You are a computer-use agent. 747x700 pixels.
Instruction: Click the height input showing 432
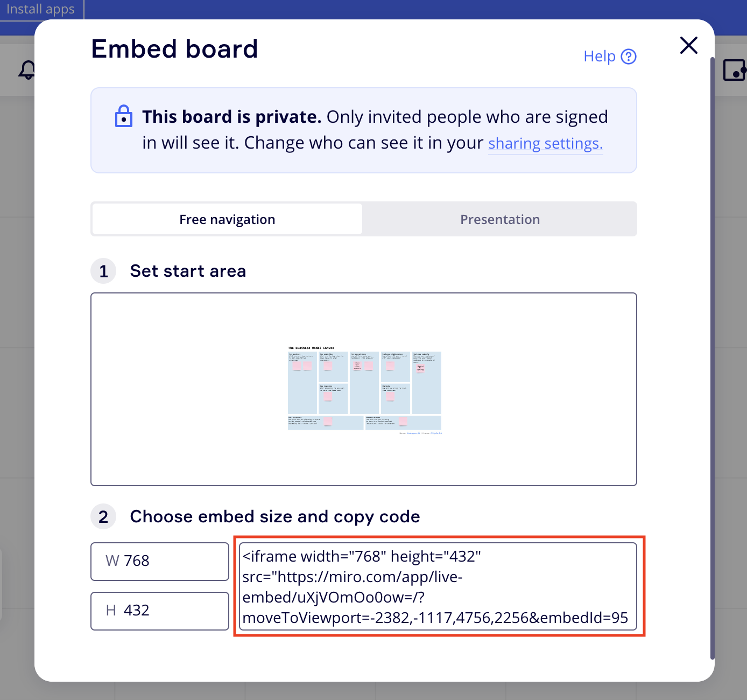click(x=160, y=611)
